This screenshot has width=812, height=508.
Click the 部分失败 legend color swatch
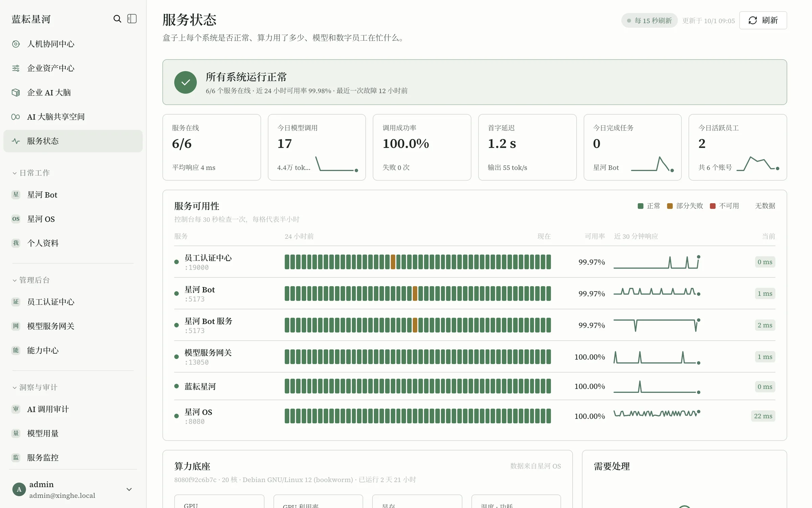[x=670, y=206]
